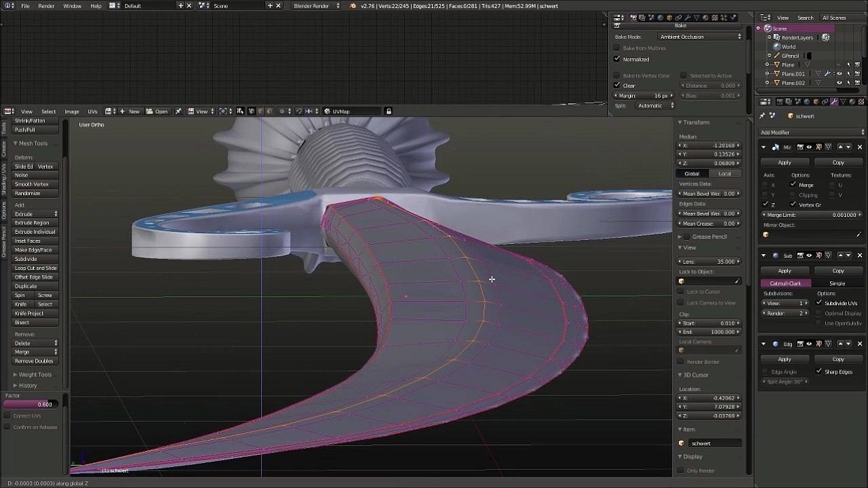Open the UV editor type selector icon
868x488 pixels.
pos(9,111)
